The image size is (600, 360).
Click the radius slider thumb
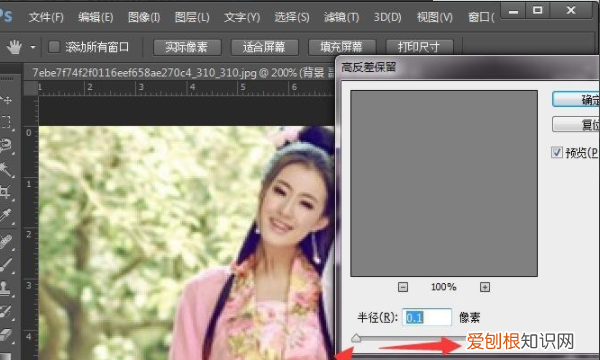click(x=356, y=337)
